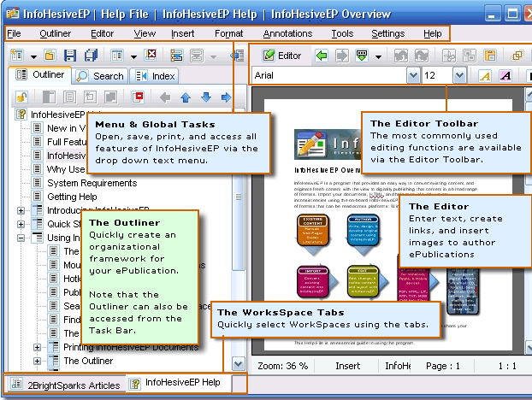Expand the Printing InfoHesiveEP Documents node
532x400 pixels.
coord(38,347)
